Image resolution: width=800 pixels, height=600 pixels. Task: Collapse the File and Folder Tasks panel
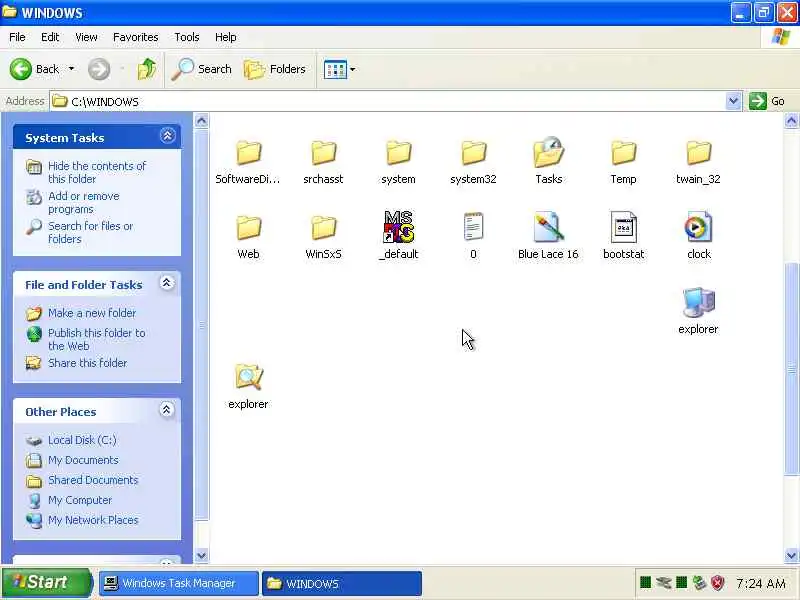pyautogui.click(x=167, y=283)
